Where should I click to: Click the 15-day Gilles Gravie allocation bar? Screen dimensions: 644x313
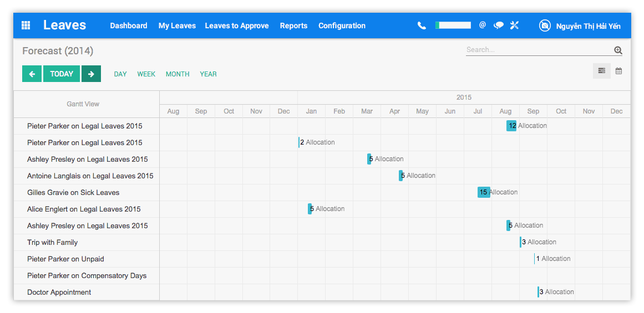click(484, 192)
